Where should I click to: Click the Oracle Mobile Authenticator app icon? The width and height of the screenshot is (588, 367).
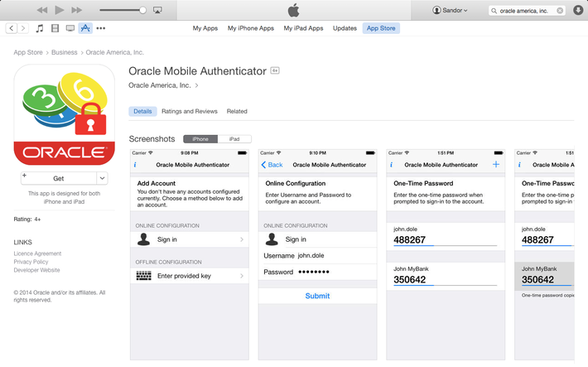(64, 114)
